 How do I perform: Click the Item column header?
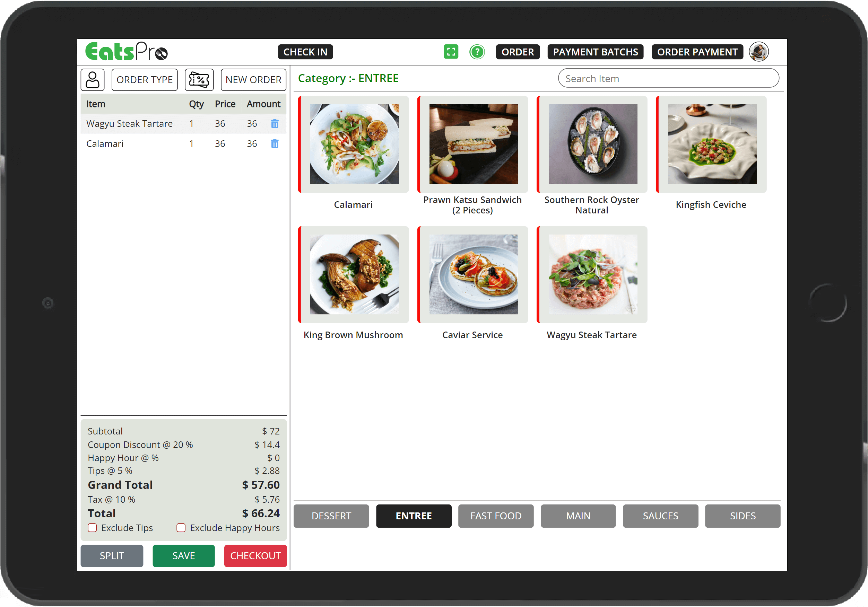tap(96, 104)
